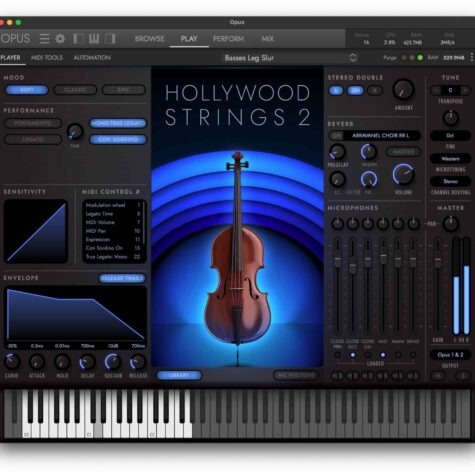Viewport: 475px width, 475px height.
Task: Click the envelope Curve knob
Action: (x=12, y=362)
